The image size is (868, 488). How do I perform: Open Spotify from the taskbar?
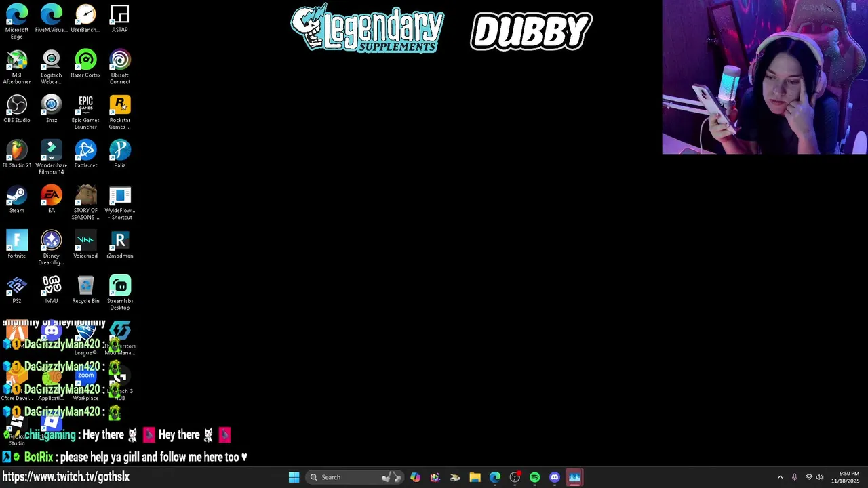pyautogui.click(x=535, y=477)
